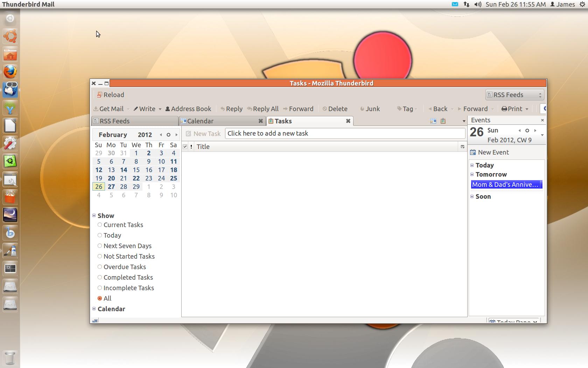Mark as Junk using toolbar button
The width and height of the screenshot is (588, 368).
370,109
